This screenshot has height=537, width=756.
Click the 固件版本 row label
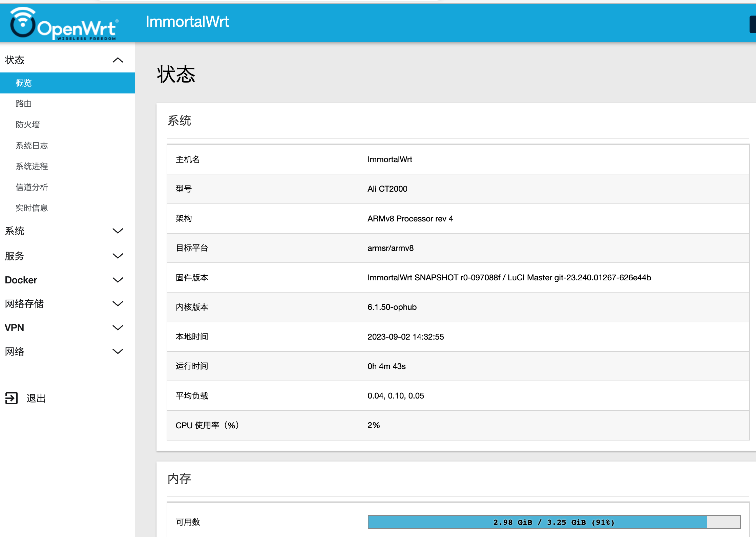[x=192, y=278]
